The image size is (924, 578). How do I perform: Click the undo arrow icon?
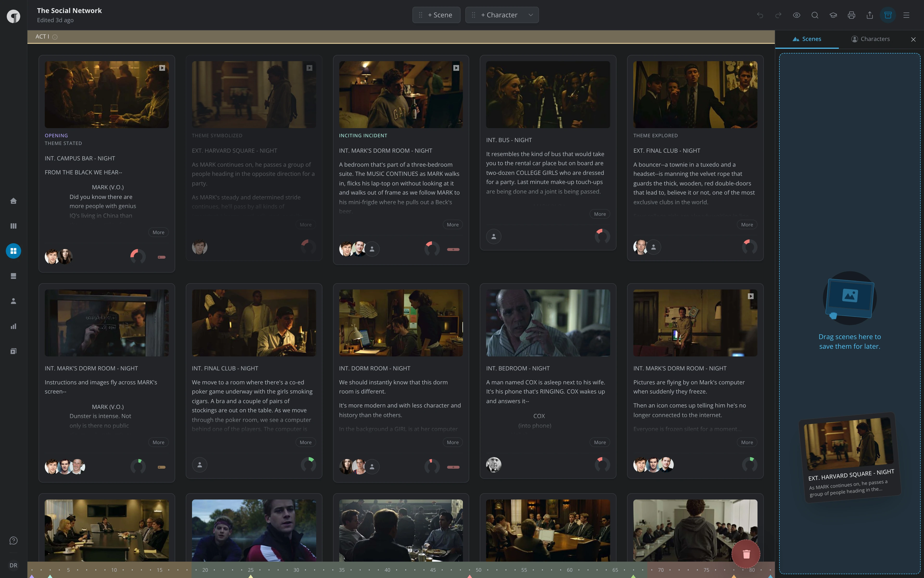(x=760, y=15)
